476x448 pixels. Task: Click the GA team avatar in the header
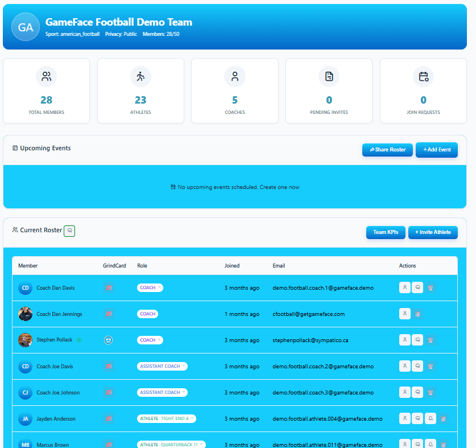(x=25, y=27)
